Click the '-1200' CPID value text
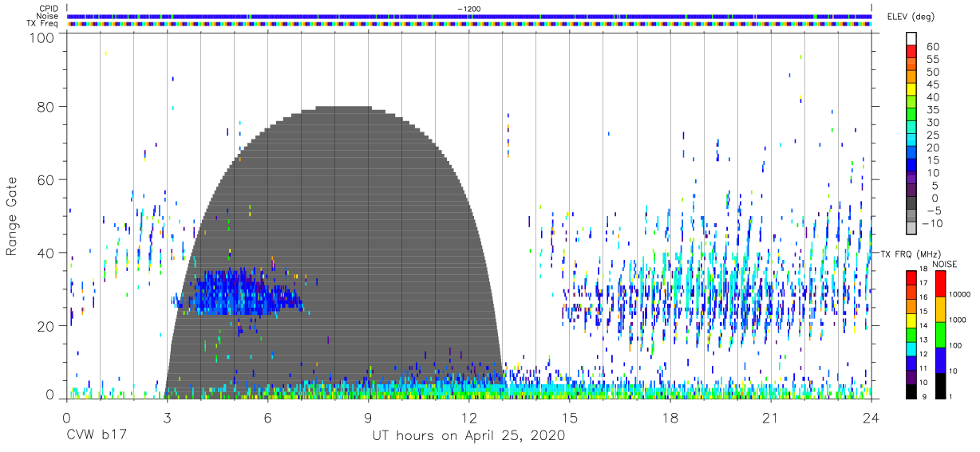 (469, 9)
